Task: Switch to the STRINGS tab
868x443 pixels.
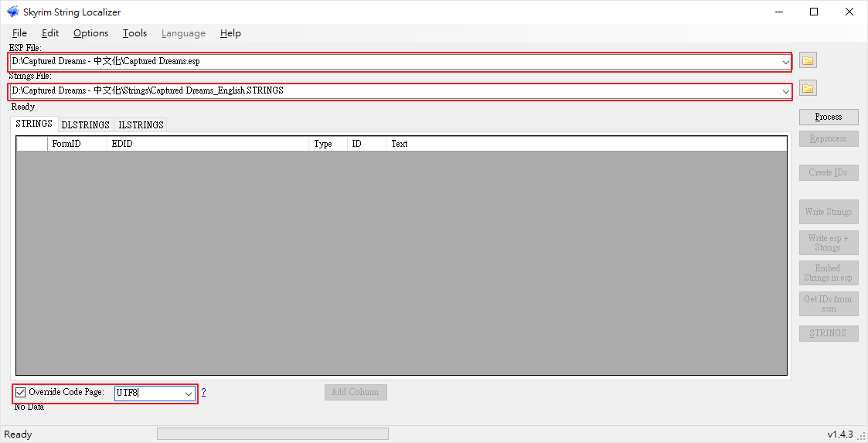Action: 34,124
